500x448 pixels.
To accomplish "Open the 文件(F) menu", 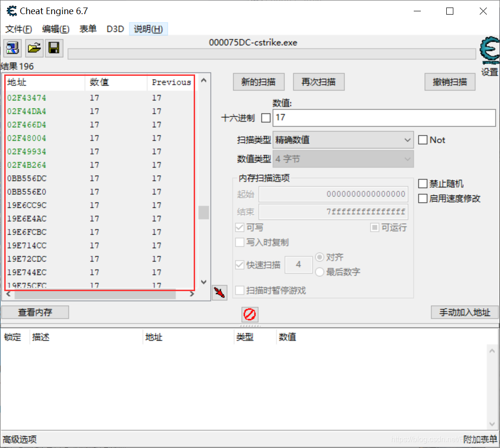I will coord(18,29).
